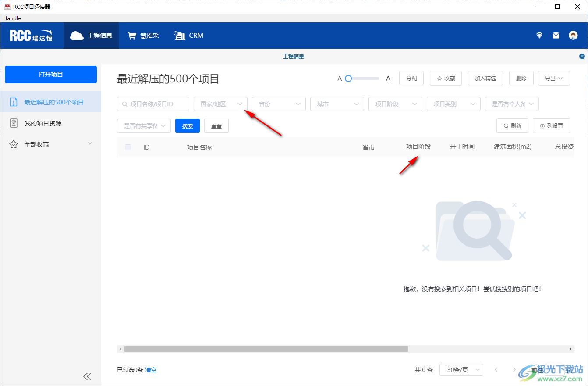The width and height of the screenshot is (588, 386).
Task: Click the membership diamond icon
Action: click(x=539, y=36)
